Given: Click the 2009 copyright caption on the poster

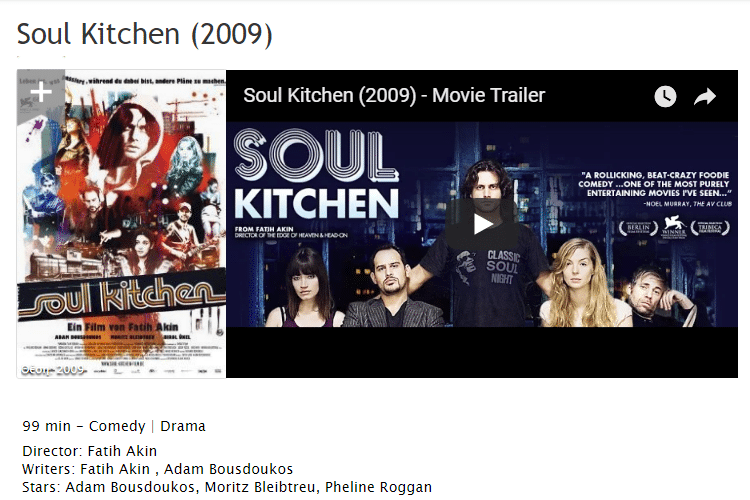Looking at the screenshot, I should pyautogui.click(x=54, y=370).
